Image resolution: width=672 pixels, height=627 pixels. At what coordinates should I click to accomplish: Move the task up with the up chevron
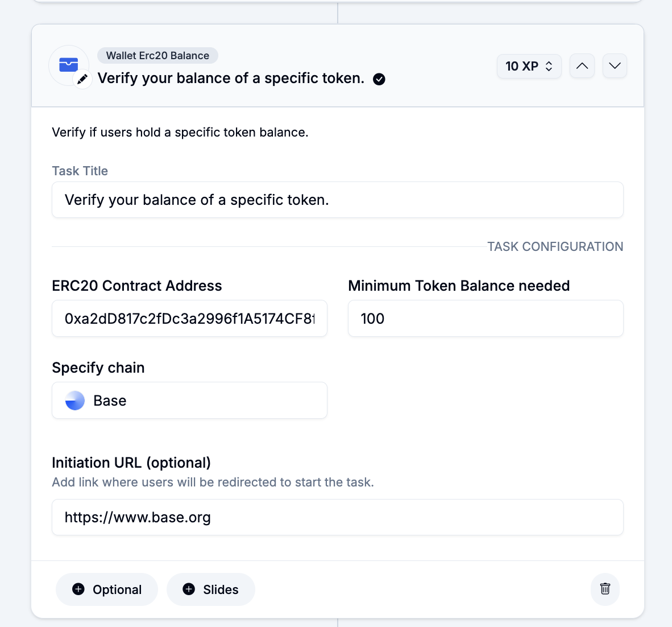pos(582,66)
